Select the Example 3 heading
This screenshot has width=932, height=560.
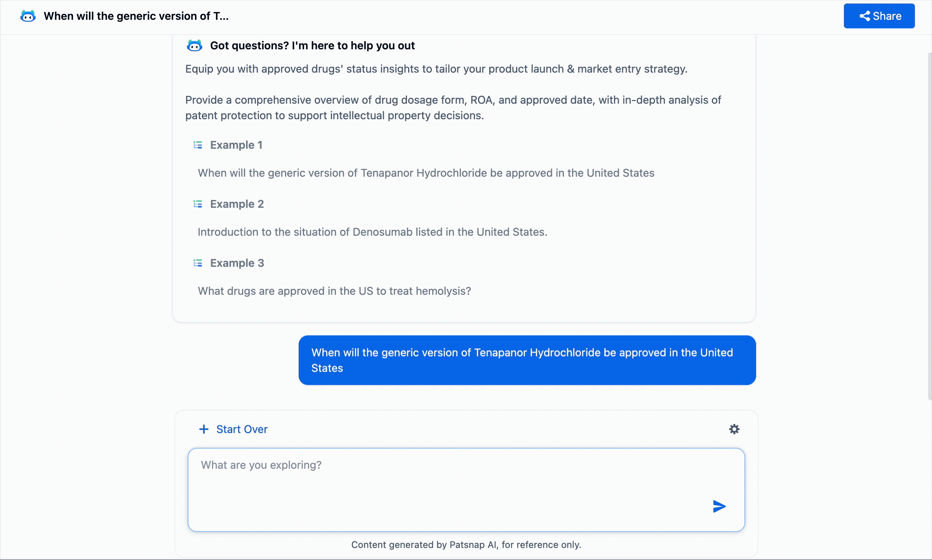pyautogui.click(x=237, y=263)
